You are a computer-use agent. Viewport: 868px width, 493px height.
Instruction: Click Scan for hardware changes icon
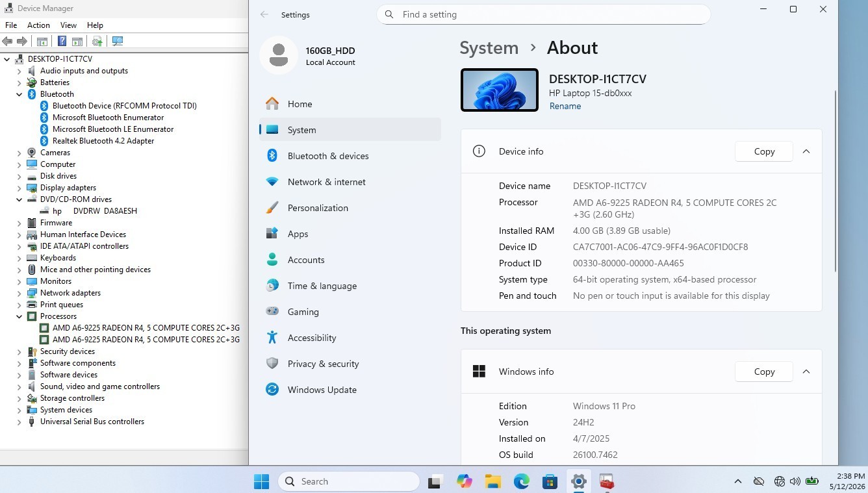(118, 41)
